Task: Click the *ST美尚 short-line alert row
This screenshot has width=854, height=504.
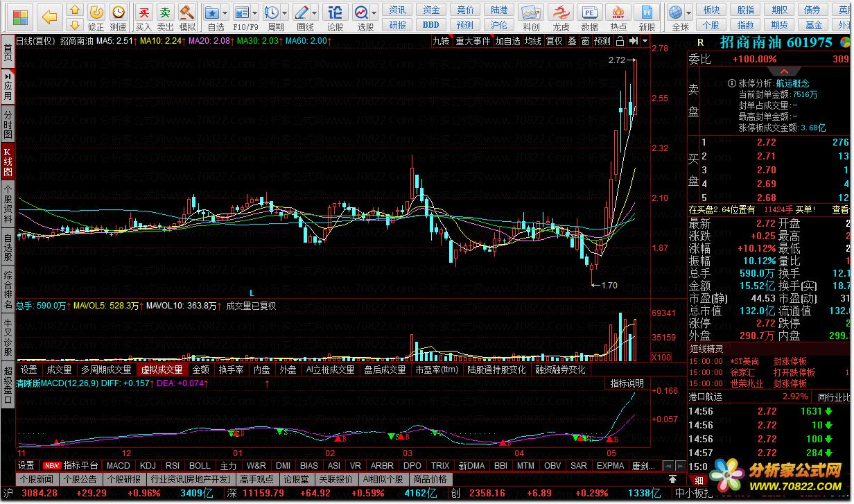Action: pos(769,361)
